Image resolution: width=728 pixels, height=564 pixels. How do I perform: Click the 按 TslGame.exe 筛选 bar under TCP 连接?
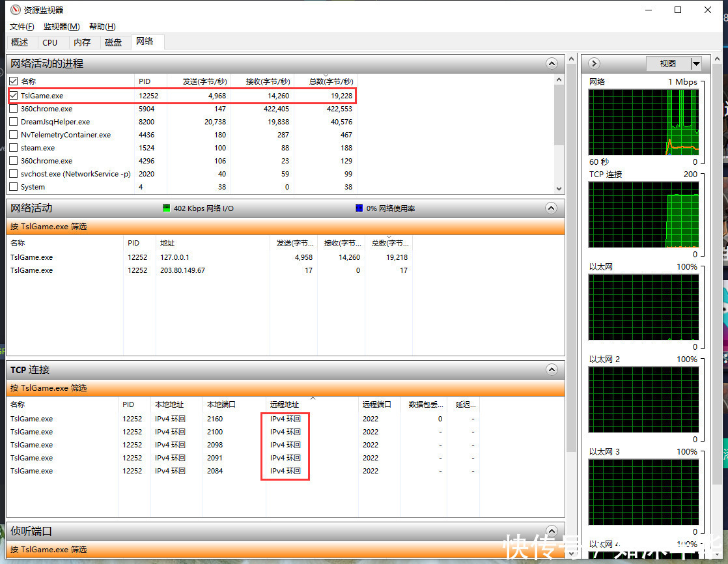[285, 388]
